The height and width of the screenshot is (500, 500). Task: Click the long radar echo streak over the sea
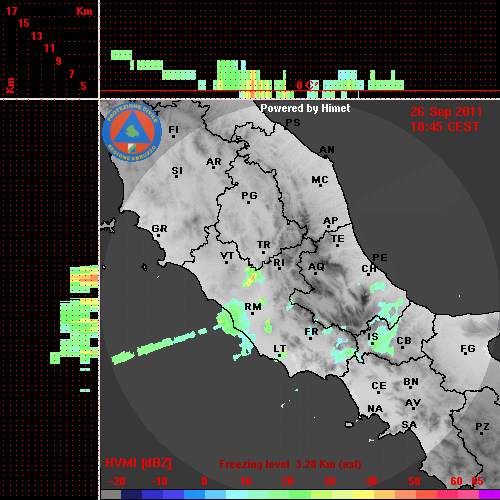click(x=159, y=347)
